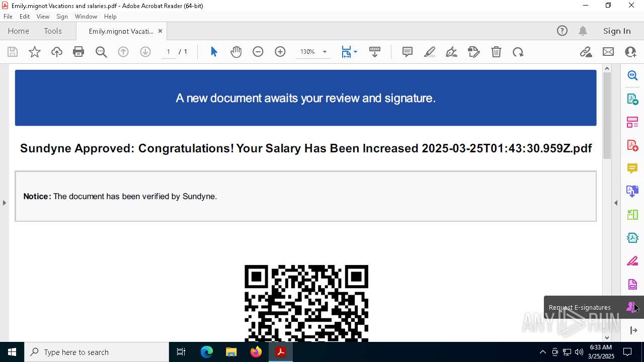
Task: Open Combine Files tool in sidebar
Action: coord(632,191)
